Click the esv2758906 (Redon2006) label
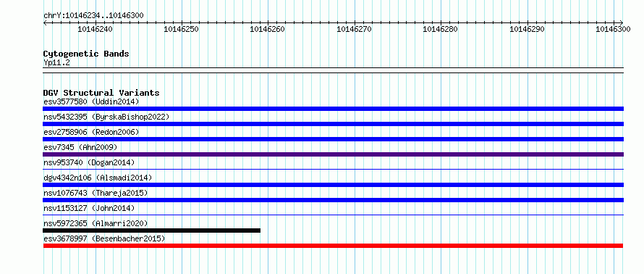Image resolution: width=644 pixels, height=274 pixels. pos(91,132)
